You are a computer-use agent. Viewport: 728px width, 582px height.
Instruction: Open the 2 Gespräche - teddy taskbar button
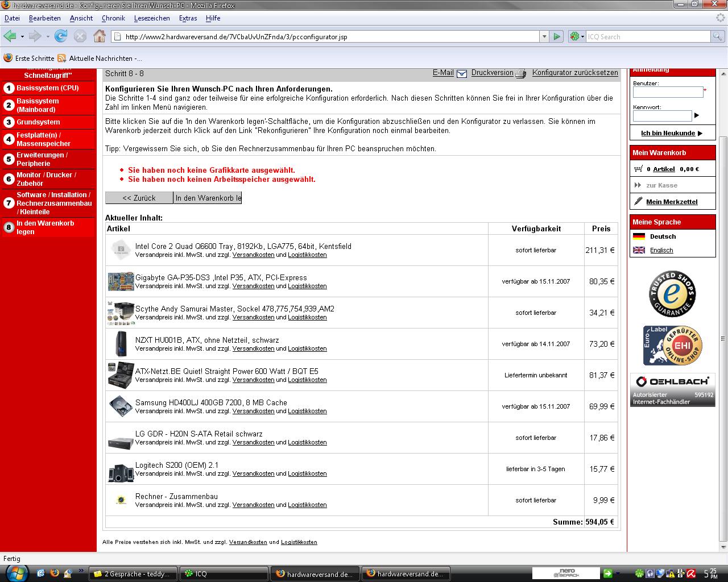click(133, 573)
